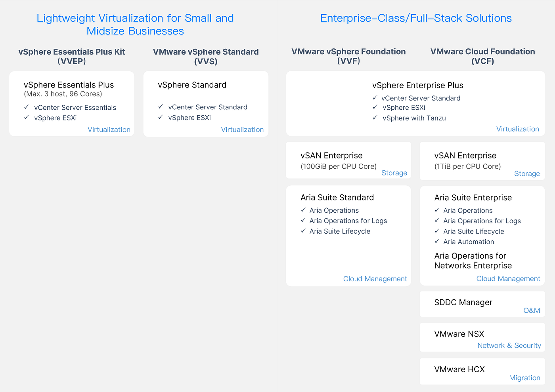Click the Migration label in VMware HCX card
This screenshot has width=555, height=392.
[x=524, y=378]
